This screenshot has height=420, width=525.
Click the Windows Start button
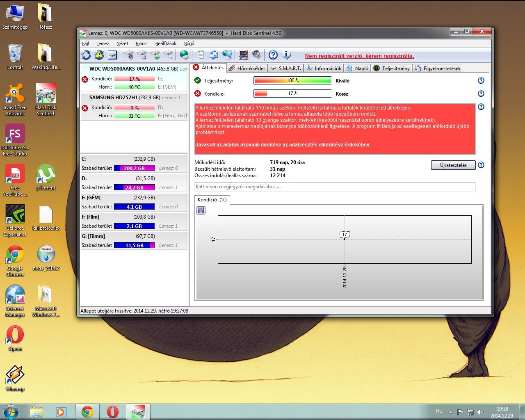pyautogui.click(x=11, y=411)
